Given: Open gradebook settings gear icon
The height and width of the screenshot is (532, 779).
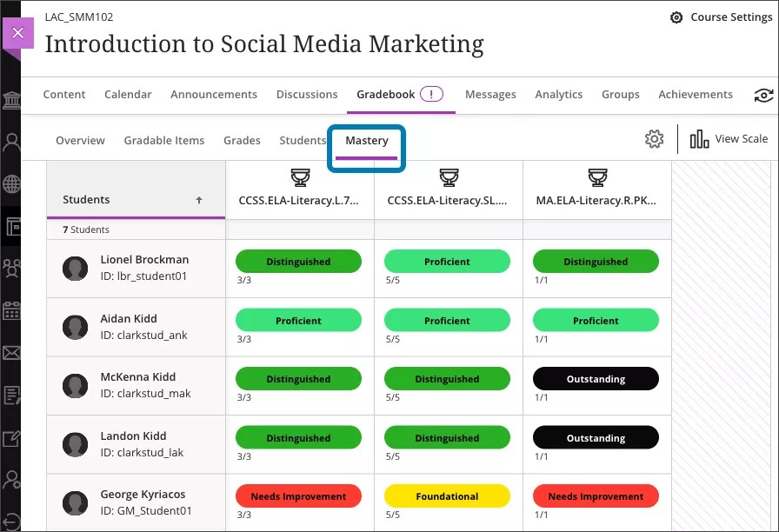Looking at the screenshot, I should coord(654,139).
